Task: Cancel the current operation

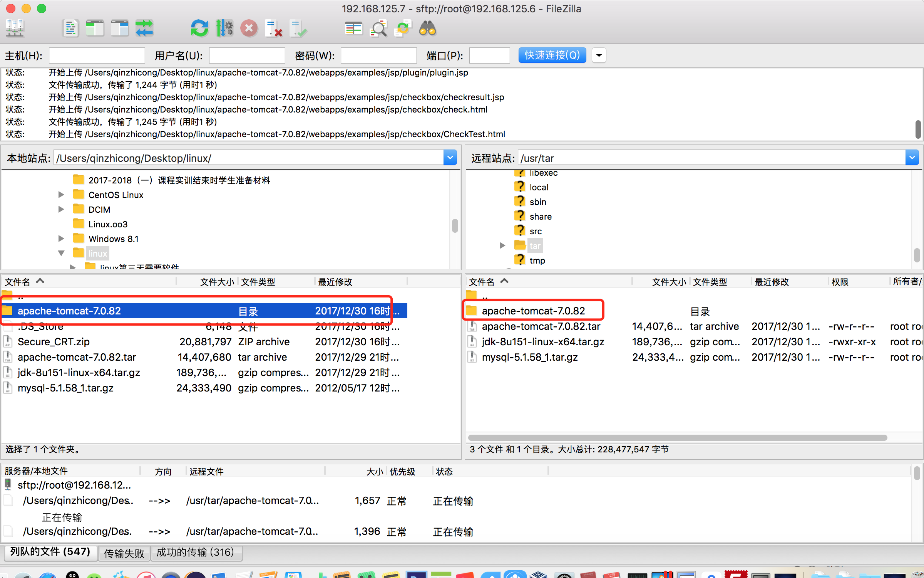Action: click(249, 29)
